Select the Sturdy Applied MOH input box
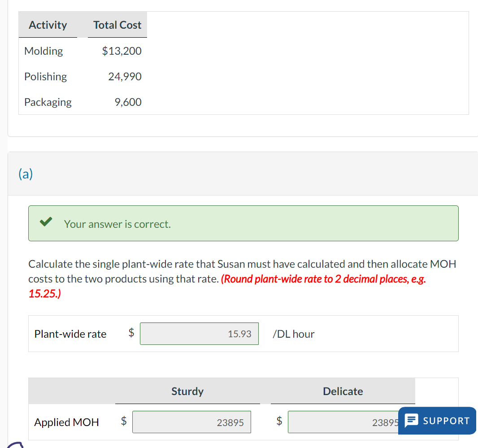 pos(191,422)
